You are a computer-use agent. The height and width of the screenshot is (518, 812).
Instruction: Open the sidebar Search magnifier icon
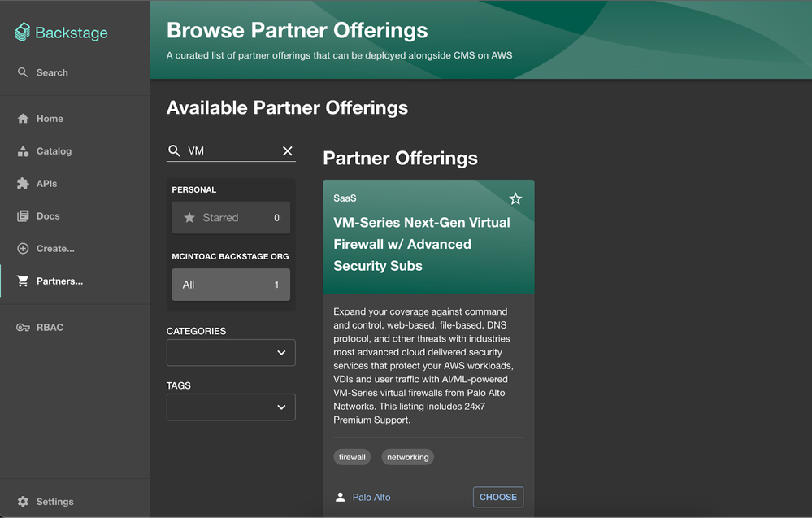pyautogui.click(x=22, y=72)
